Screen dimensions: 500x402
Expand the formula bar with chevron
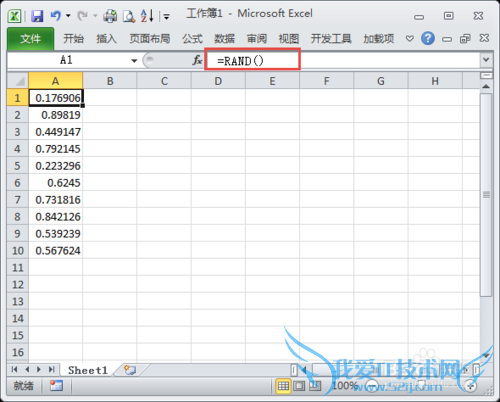[486, 60]
